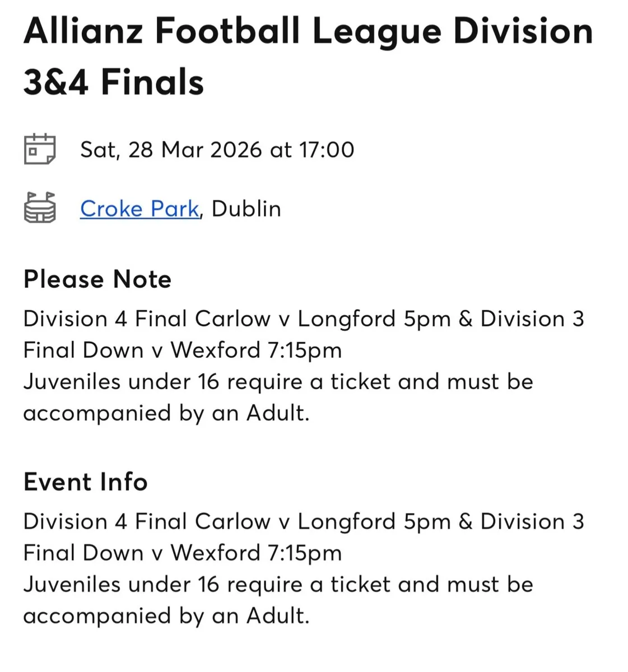Click the Event Info heading
The height and width of the screenshot is (672, 628).
pos(85,481)
